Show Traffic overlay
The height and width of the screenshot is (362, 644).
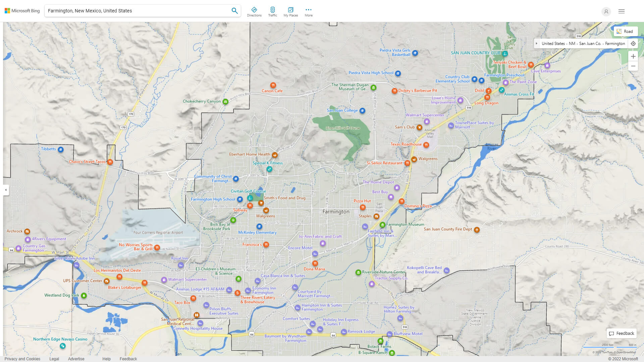(273, 12)
